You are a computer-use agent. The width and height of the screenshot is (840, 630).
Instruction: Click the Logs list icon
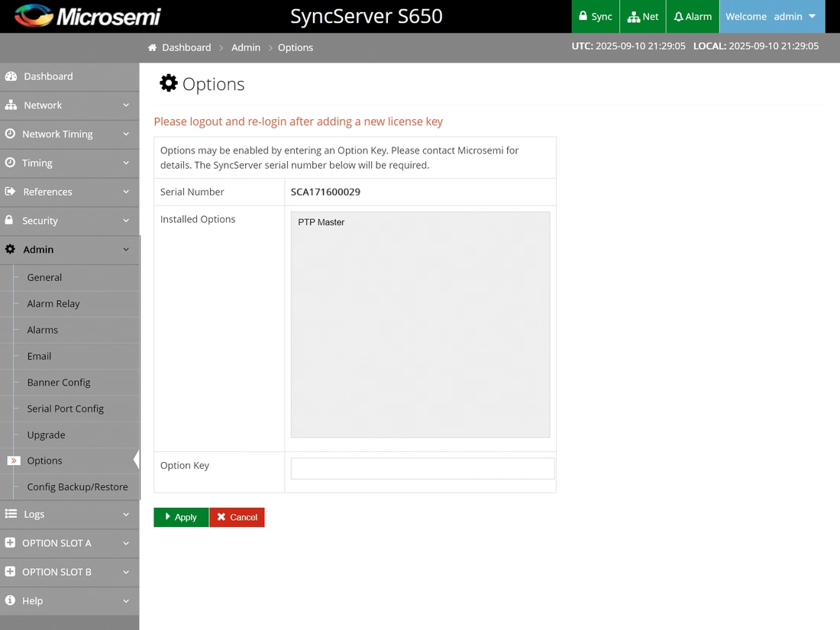click(x=11, y=514)
